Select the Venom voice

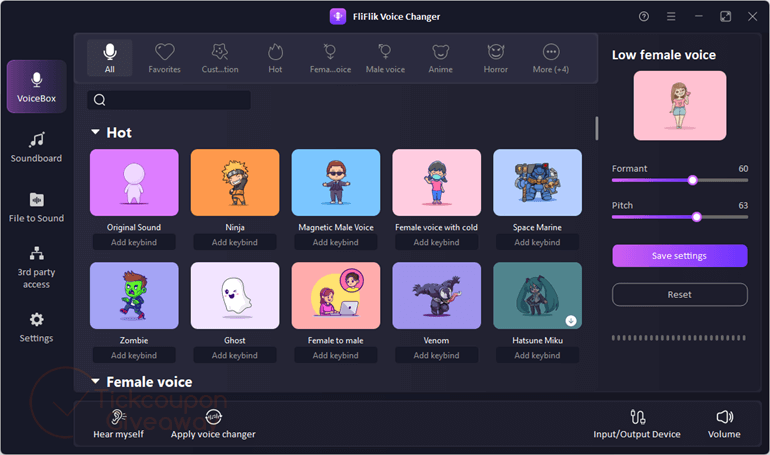click(437, 295)
